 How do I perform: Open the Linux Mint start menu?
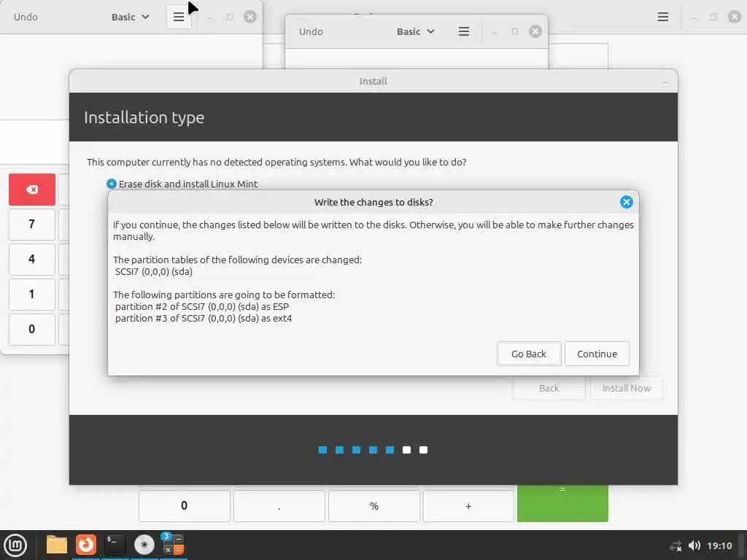[15, 545]
